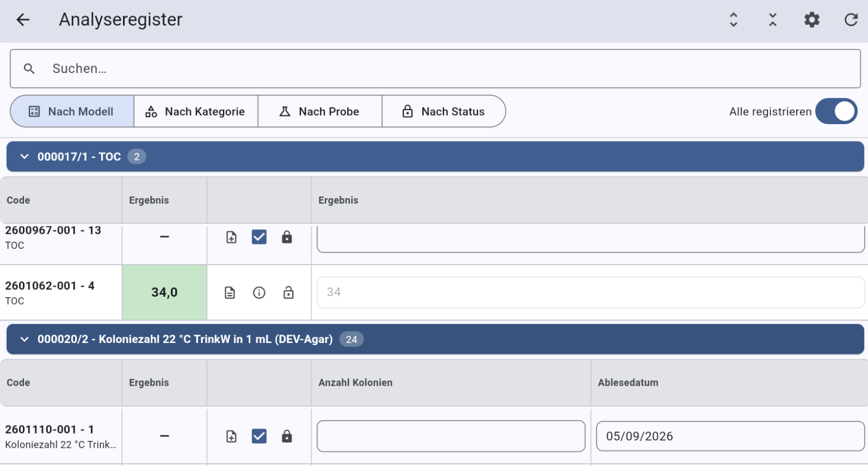Click the green 34,0 result cell

(x=165, y=292)
